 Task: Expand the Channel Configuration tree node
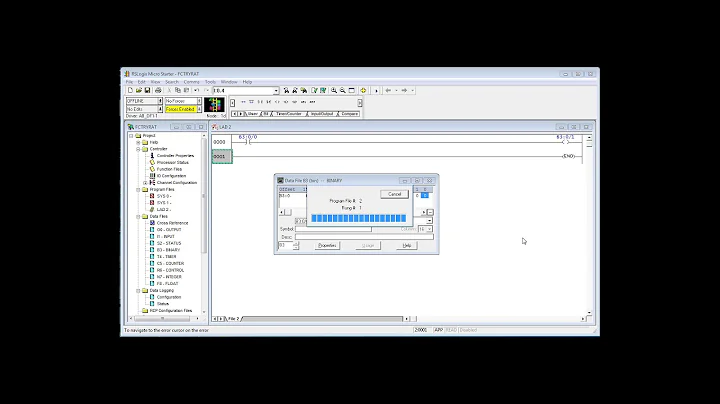tap(145, 183)
